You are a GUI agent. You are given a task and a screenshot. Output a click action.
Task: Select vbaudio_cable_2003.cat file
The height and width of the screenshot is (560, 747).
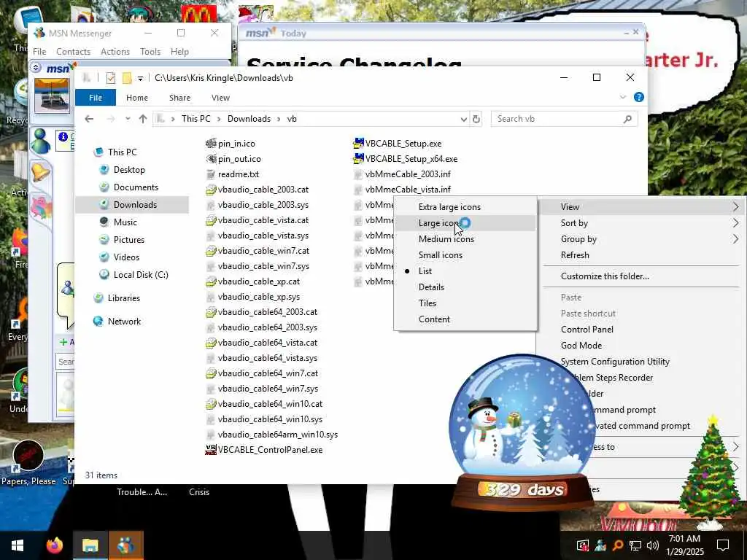tap(258, 190)
